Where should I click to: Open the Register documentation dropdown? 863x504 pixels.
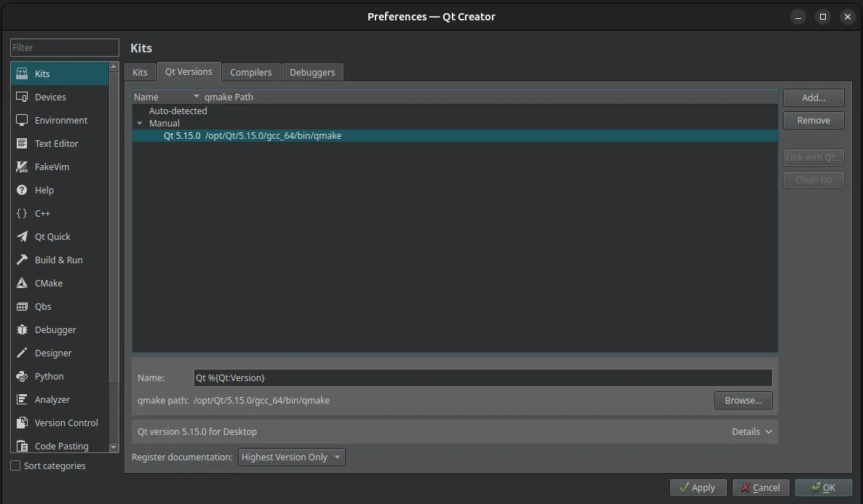point(291,457)
